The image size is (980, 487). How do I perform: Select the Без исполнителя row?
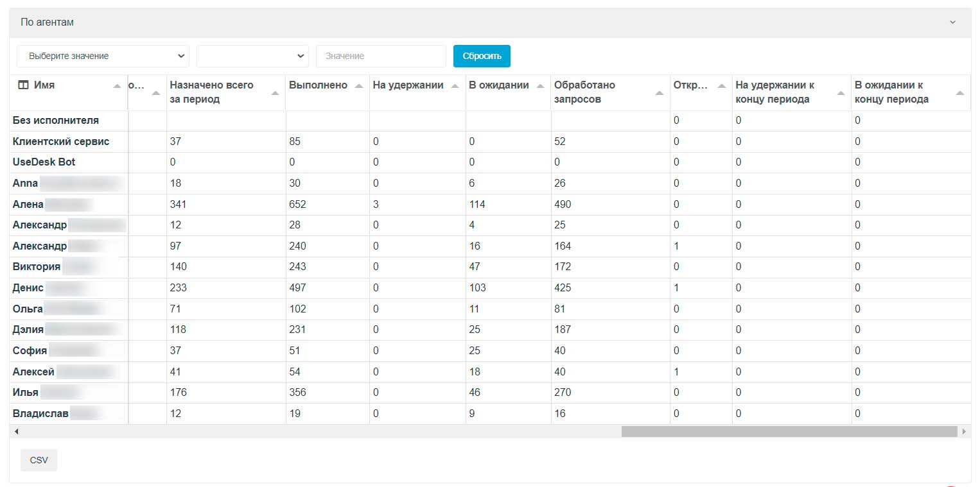click(490, 121)
